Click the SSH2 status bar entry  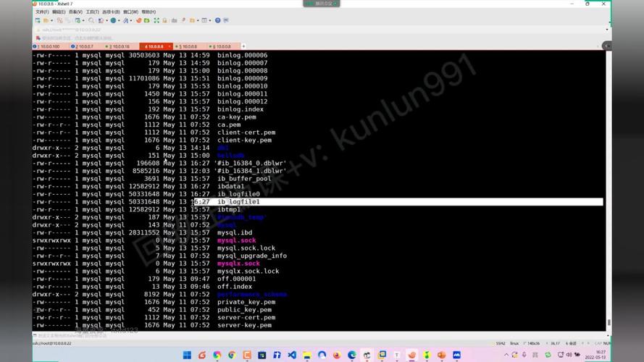click(501, 343)
